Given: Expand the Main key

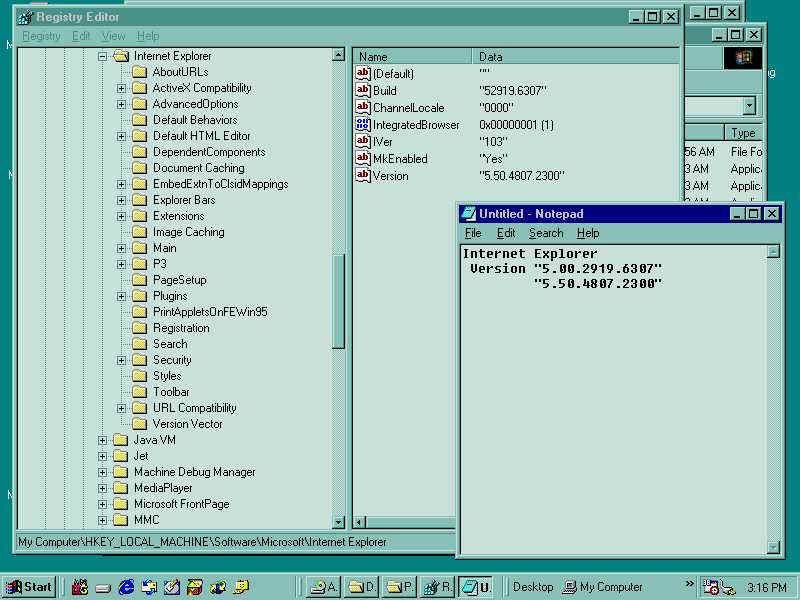Looking at the screenshot, I should pyautogui.click(x=121, y=248).
